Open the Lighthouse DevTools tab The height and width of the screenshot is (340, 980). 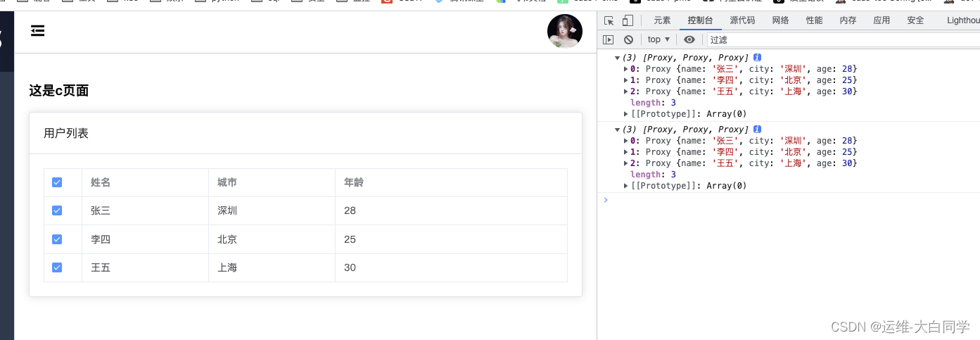tap(962, 20)
